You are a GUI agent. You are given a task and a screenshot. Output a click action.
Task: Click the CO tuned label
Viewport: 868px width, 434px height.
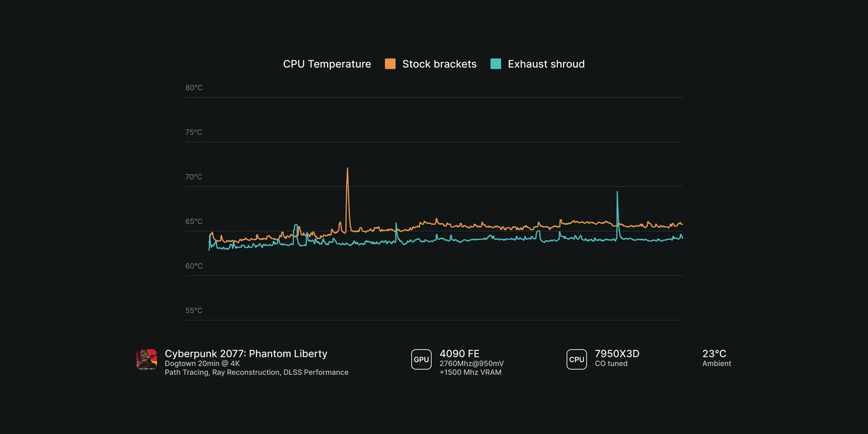[x=611, y=363]
